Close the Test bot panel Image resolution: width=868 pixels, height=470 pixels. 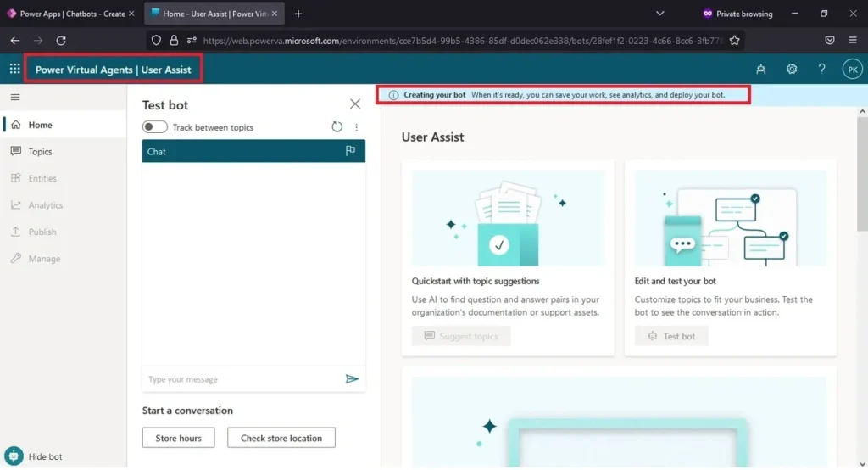point(355,104)
